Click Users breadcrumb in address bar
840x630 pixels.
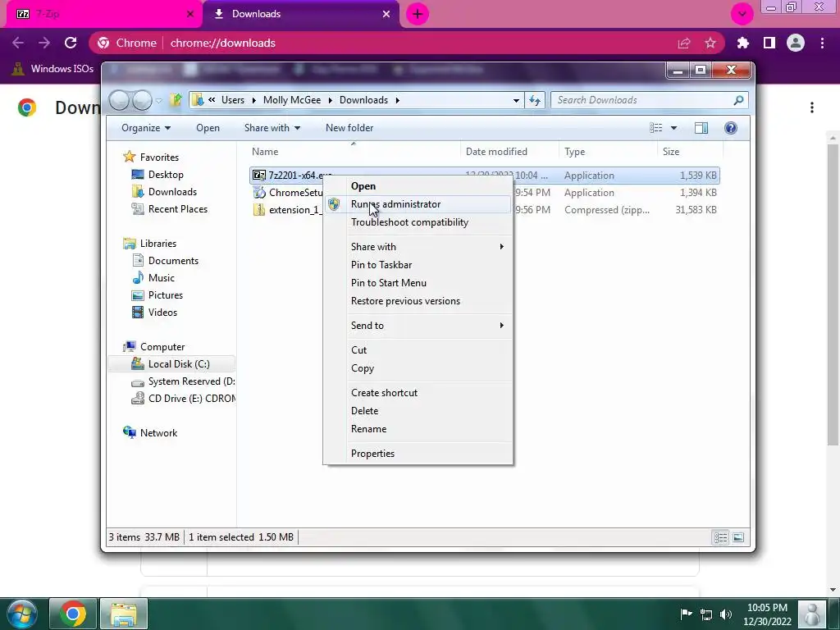click(233, 100)
